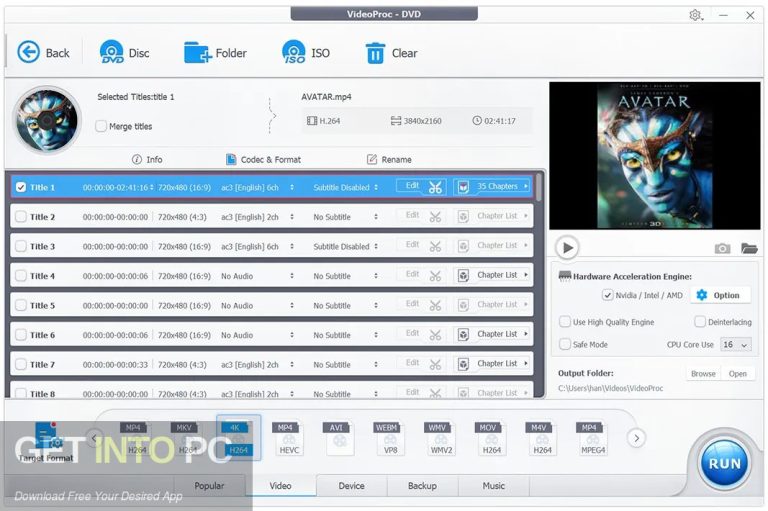Load an ISO image file

306,52
